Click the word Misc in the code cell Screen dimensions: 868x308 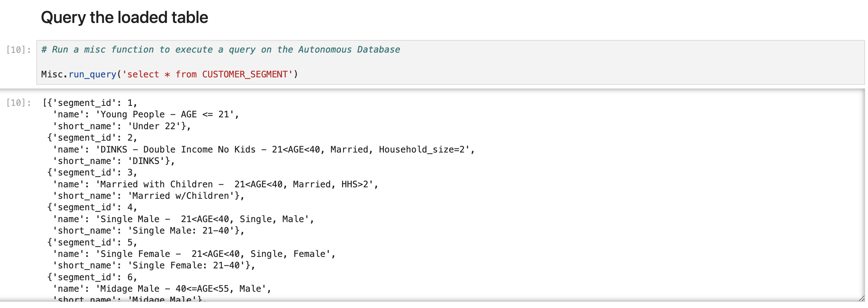(x=54, y=74)
